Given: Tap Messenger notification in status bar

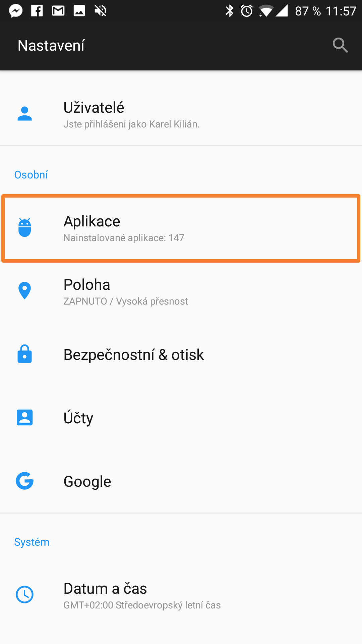Looking at the screenshot, I should (16, 11).
